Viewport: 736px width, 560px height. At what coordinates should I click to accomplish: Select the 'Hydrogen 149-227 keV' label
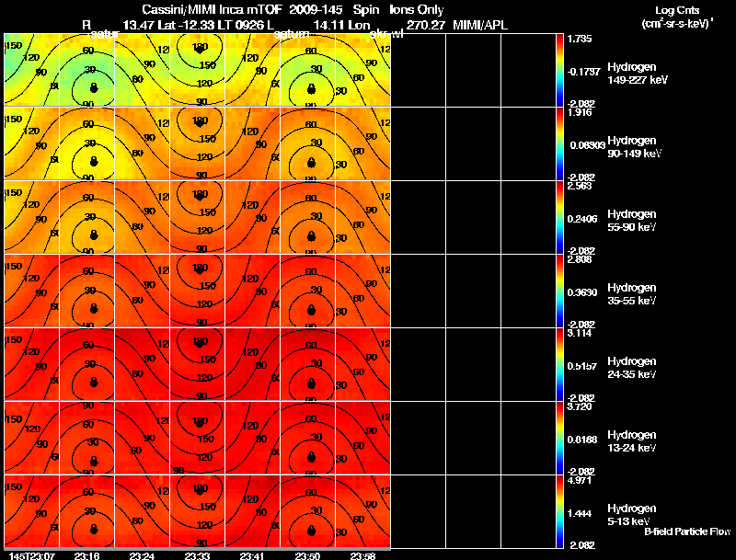click(638, 74)
